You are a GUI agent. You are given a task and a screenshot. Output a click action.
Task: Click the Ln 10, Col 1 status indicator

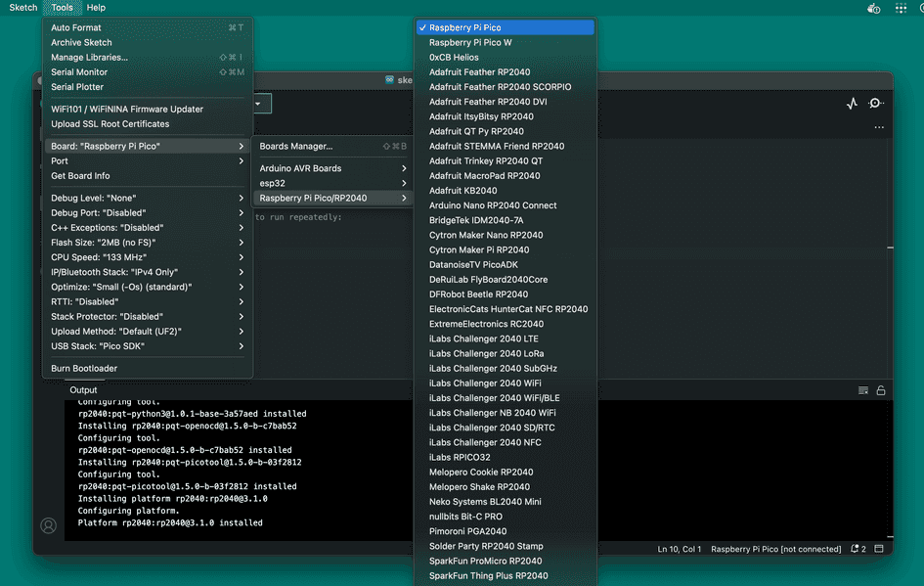[679, 549]
